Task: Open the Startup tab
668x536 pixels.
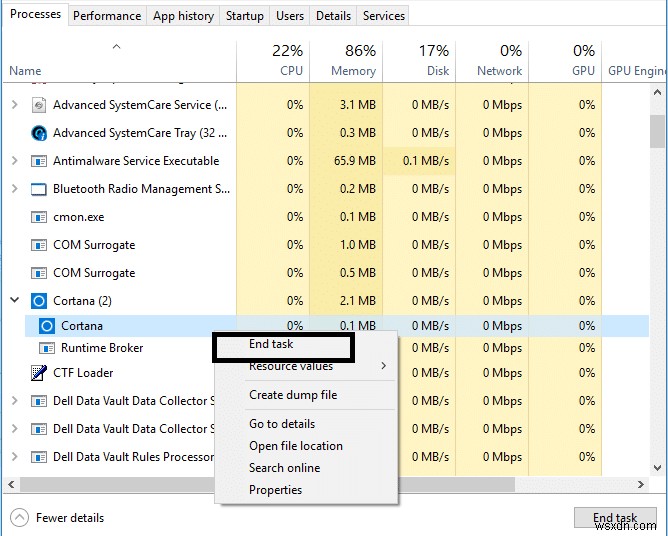Action: click(245, 16)
